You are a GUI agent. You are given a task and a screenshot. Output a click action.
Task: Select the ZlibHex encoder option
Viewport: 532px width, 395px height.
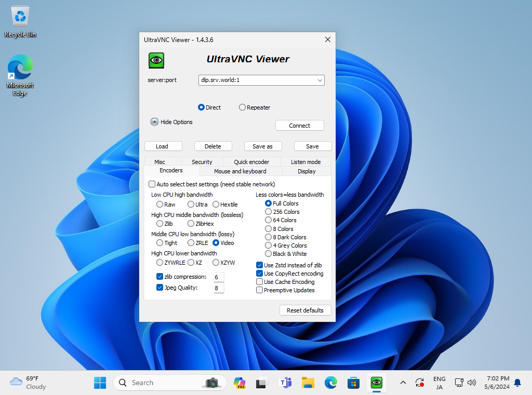191,223
